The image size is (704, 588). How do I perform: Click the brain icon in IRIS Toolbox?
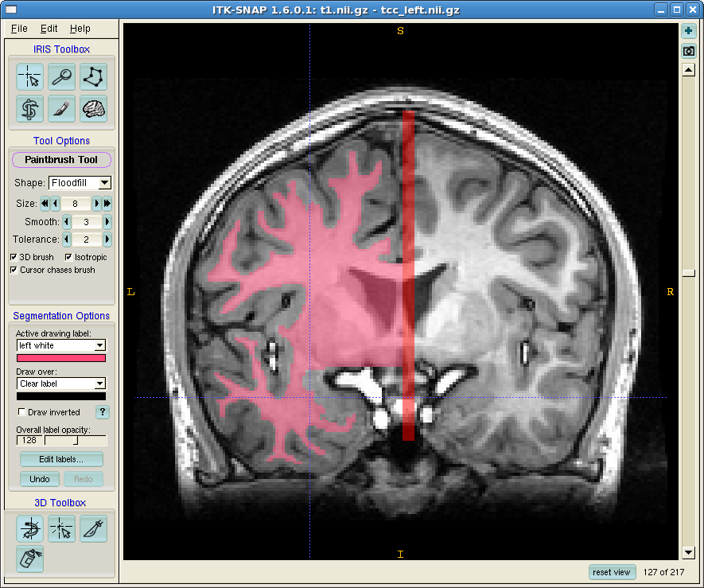click(93, 108)
